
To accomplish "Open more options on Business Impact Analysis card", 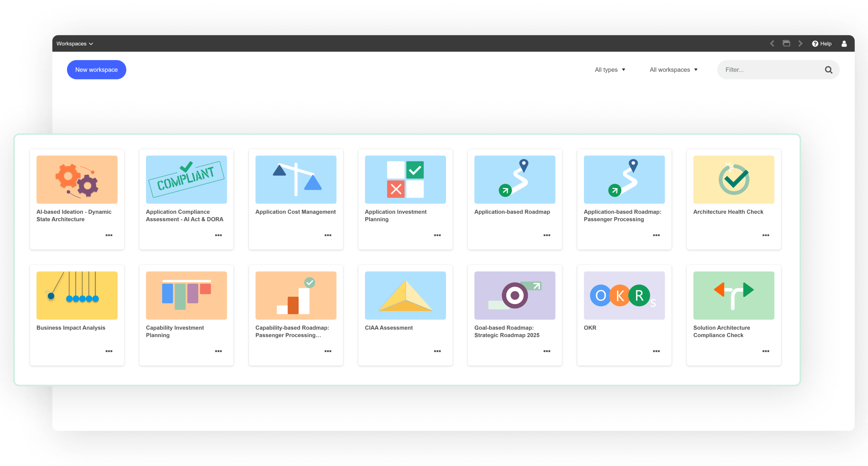I will 109,351.
